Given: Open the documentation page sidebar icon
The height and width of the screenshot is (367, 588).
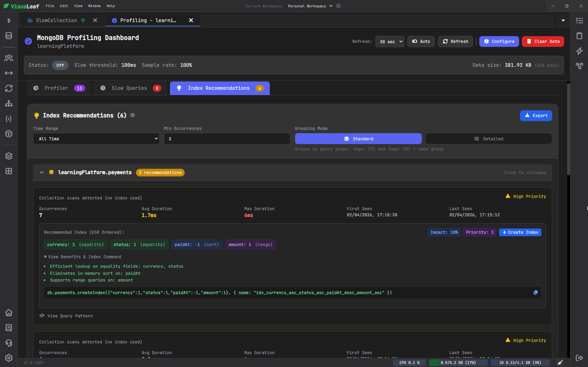Looking at the screenshot, I should [9, 328].
